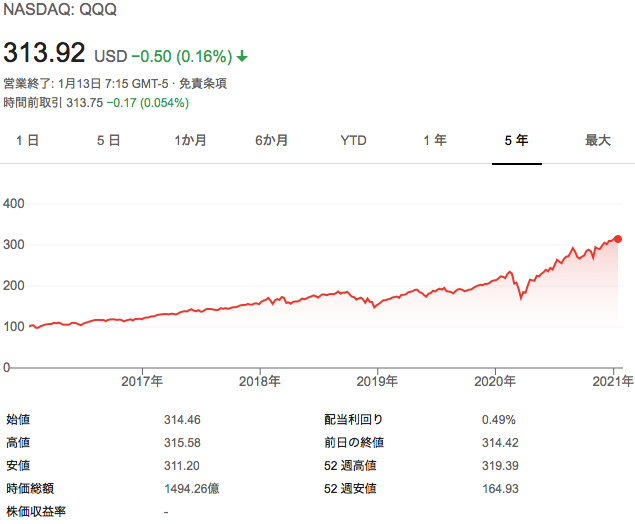Click the 400 y-axis label
Screen dimensions: 635x524
pos(14,203)
